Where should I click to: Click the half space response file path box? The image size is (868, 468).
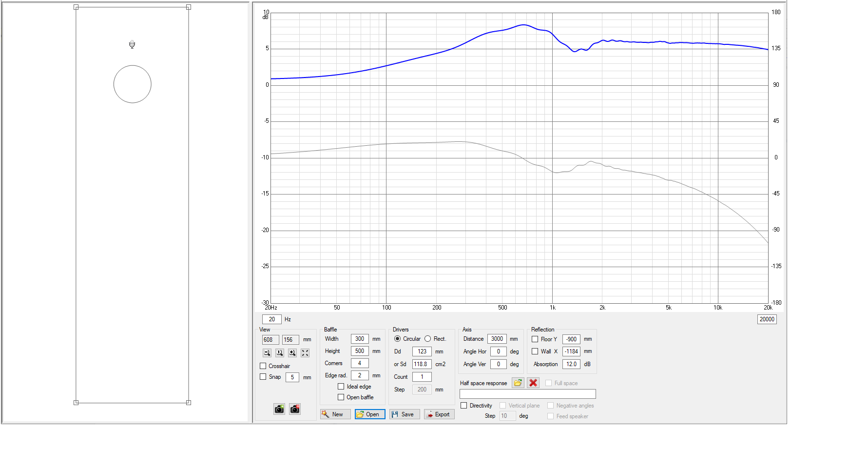pos(528,394)
